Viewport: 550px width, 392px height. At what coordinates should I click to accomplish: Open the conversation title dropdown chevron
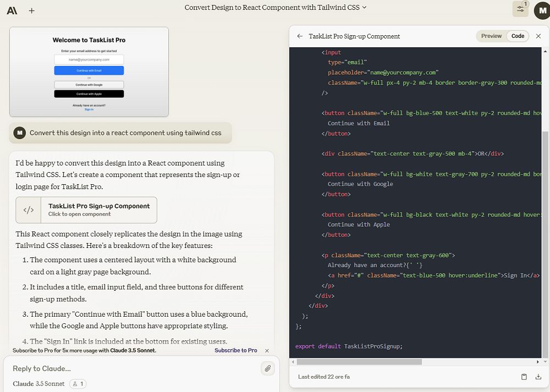click(364, 7)
